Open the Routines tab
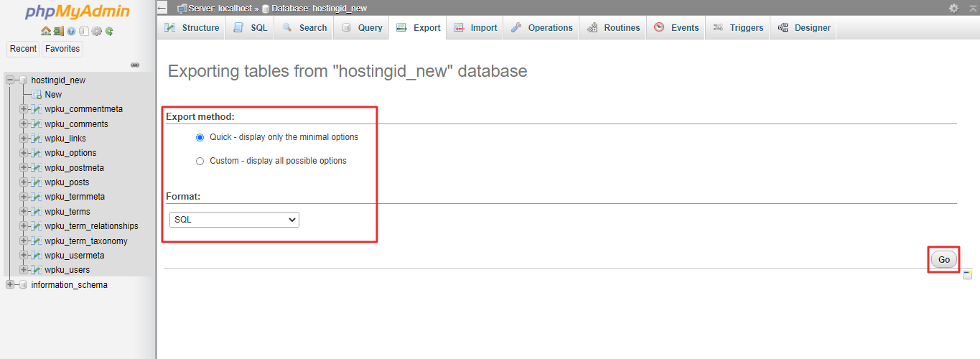The image size is (980, 359). tap(613, 28)
